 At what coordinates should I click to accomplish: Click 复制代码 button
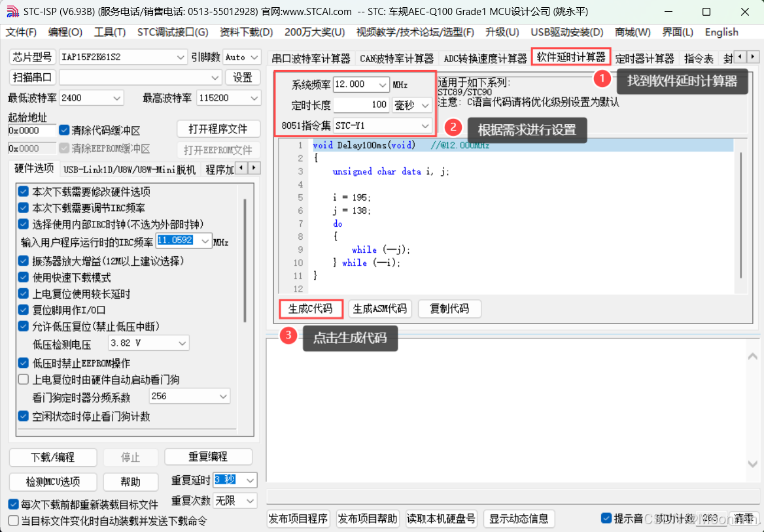pos(449,309)
